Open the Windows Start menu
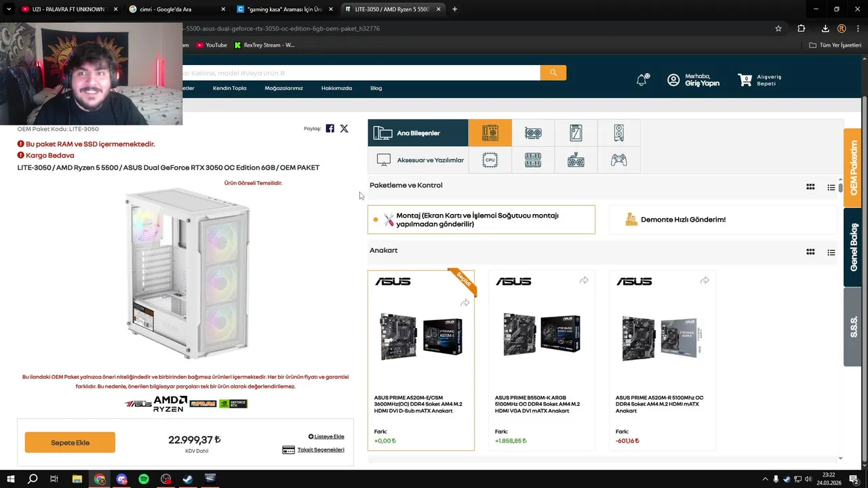This screenshot has width=868, height=488. pos(10,479)
